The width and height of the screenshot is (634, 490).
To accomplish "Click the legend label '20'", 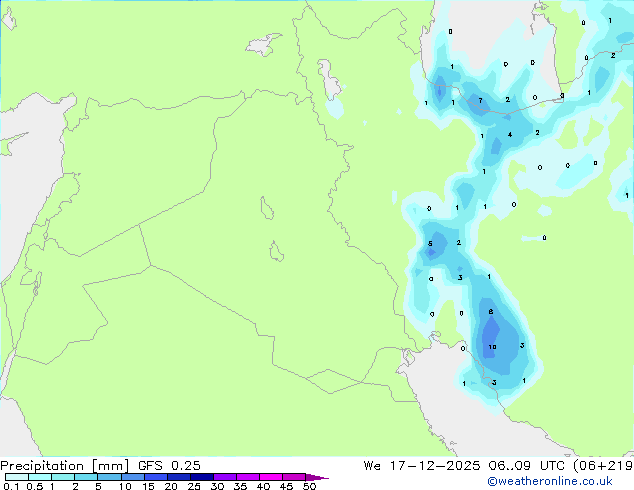I will coord(171,486).
